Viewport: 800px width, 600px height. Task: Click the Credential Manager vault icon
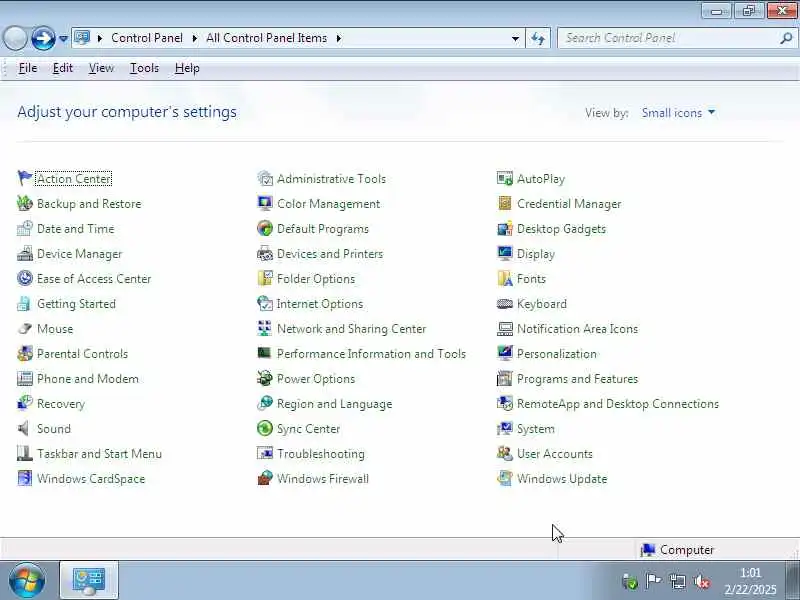point(505,203)
